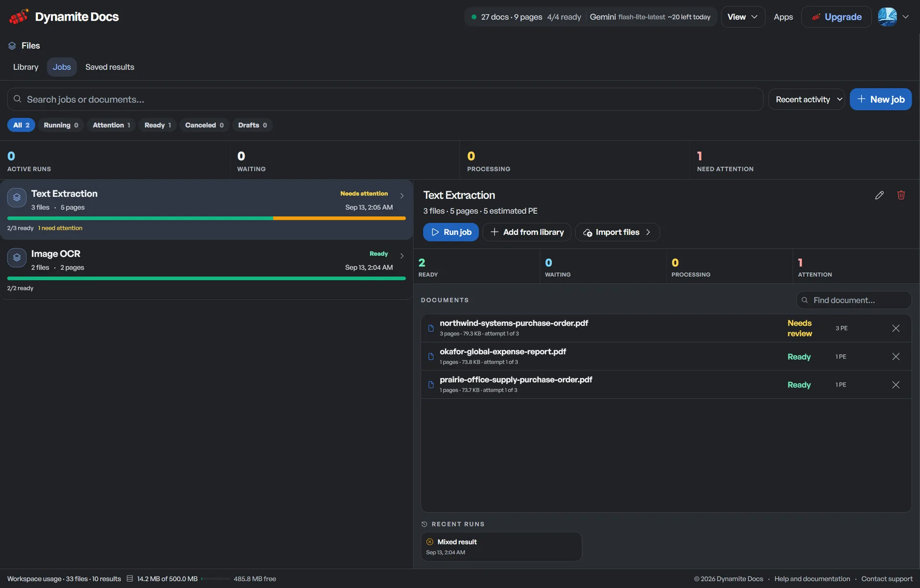Click the Recent Runs history icon
The image size is (920, 588).
click(424, 524)
